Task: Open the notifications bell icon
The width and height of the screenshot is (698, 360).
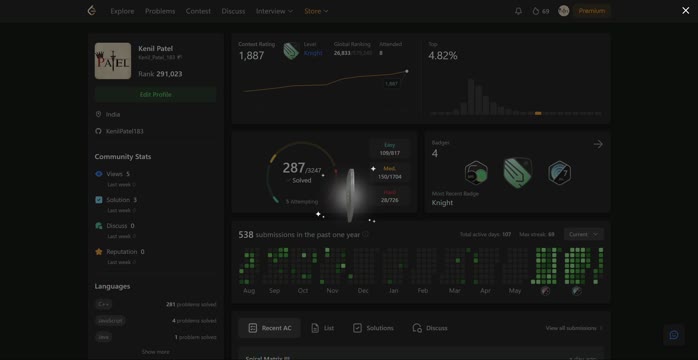Action: (518, 11)
